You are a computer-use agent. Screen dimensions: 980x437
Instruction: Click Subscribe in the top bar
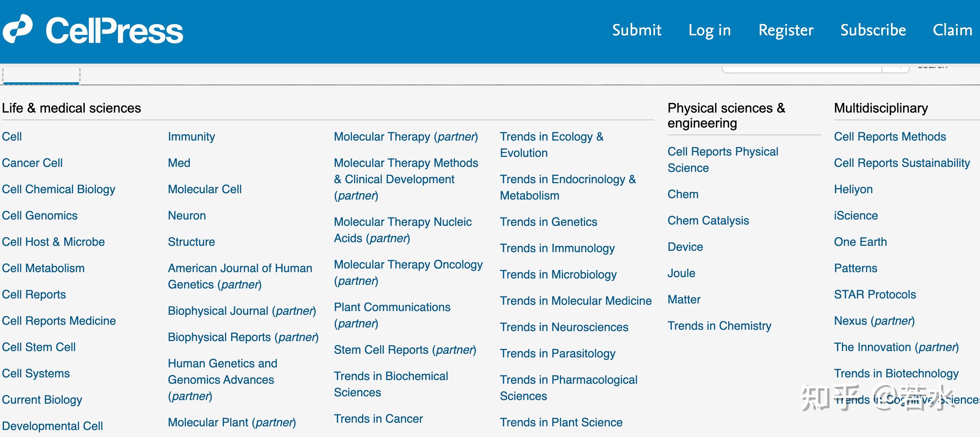[x=873, y=30]
